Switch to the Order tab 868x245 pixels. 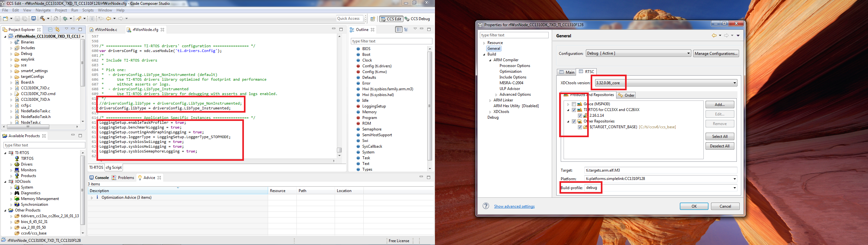(x=626, y=95)
